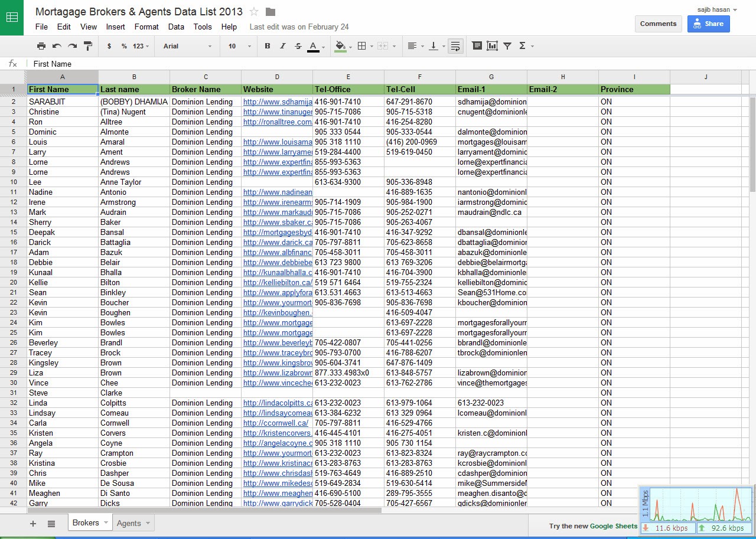Open the Functions sigma dropdown
The width and height of the screenshot is (756, 539).
click(526, 46)
